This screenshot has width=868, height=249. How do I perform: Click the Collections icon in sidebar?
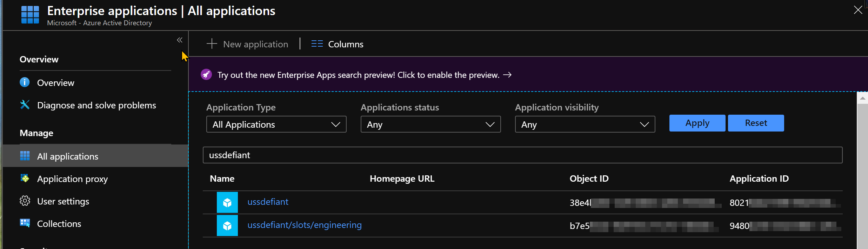coord(25,223)
